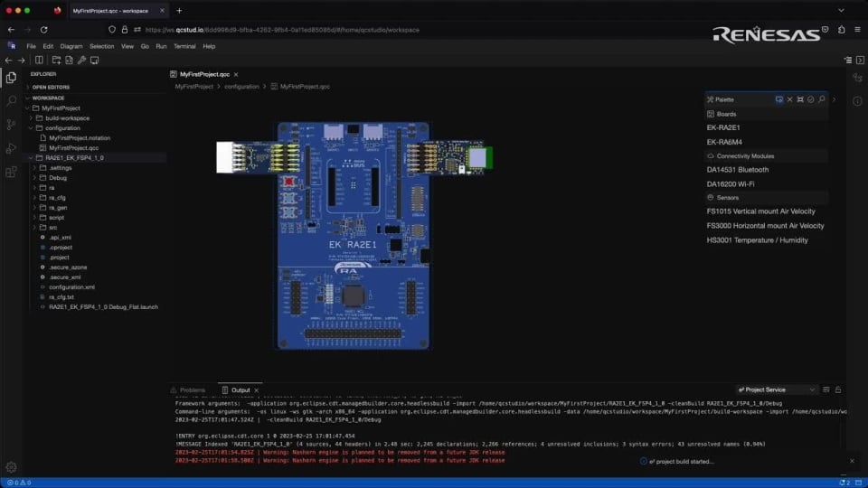The width and height of the screenshot is (868, 488).
Task: Click the configuration breadcrumb segment
Action: (x=241, y=87)
